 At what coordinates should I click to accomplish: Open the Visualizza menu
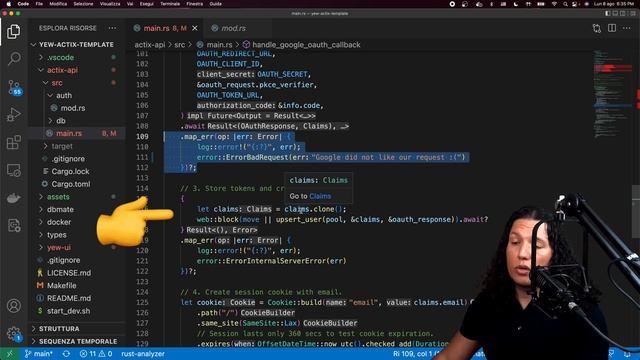point(110,4)
